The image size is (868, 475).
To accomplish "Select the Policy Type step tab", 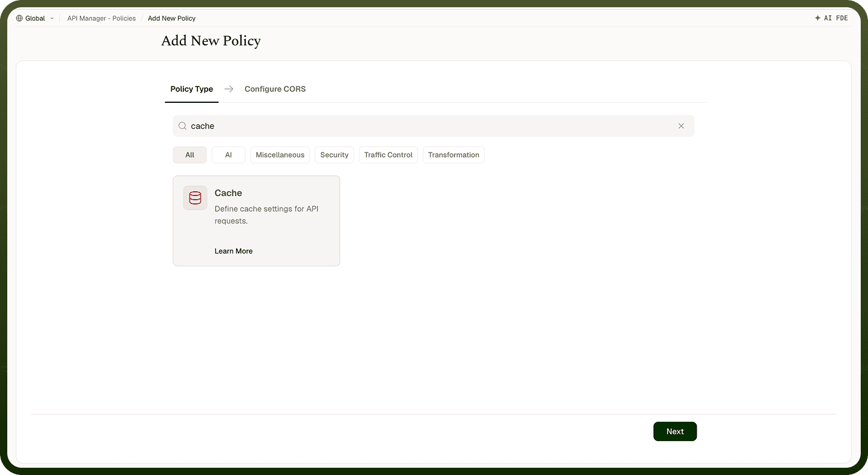I will [x=192, y=89].
